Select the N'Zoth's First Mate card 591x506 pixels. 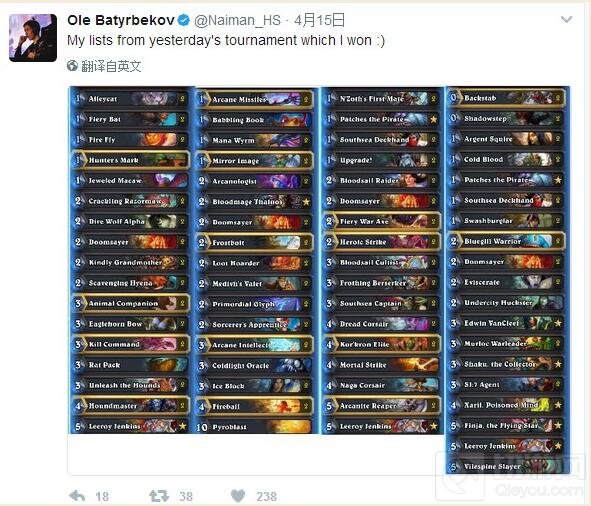point(381,99)
